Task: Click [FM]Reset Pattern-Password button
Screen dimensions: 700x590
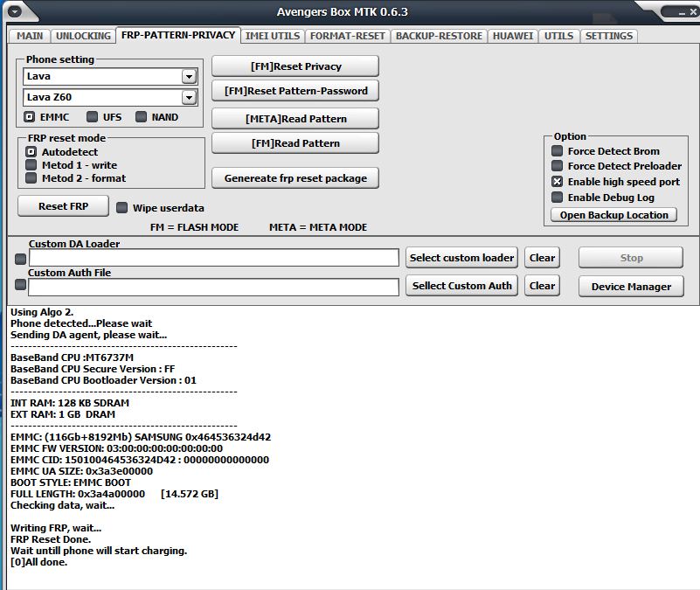Action: (x=295, y=91)
